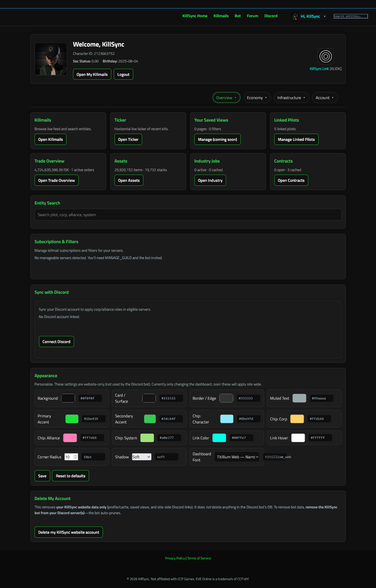Click the Connect Discord button
376x588 pixels.
click(56, 342)
